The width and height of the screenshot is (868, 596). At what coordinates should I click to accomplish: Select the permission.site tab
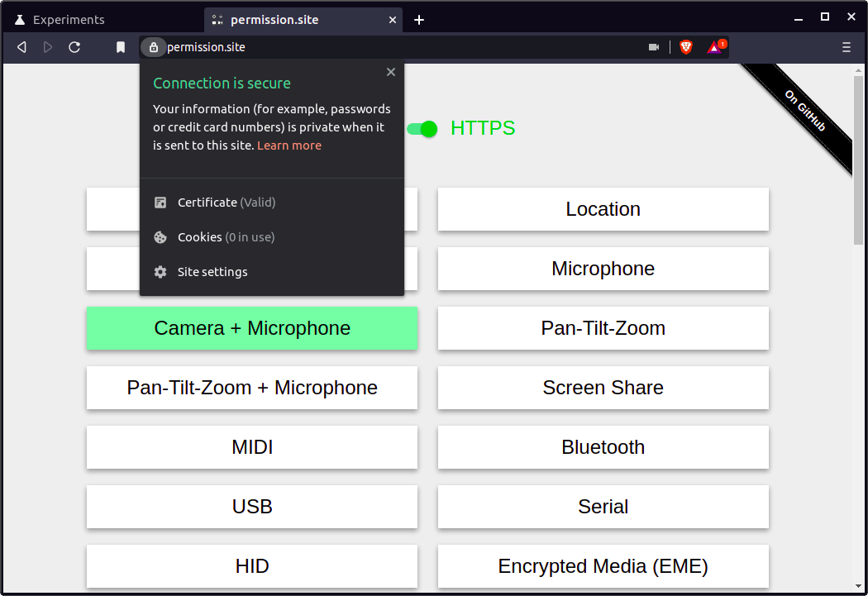(303, 20)
